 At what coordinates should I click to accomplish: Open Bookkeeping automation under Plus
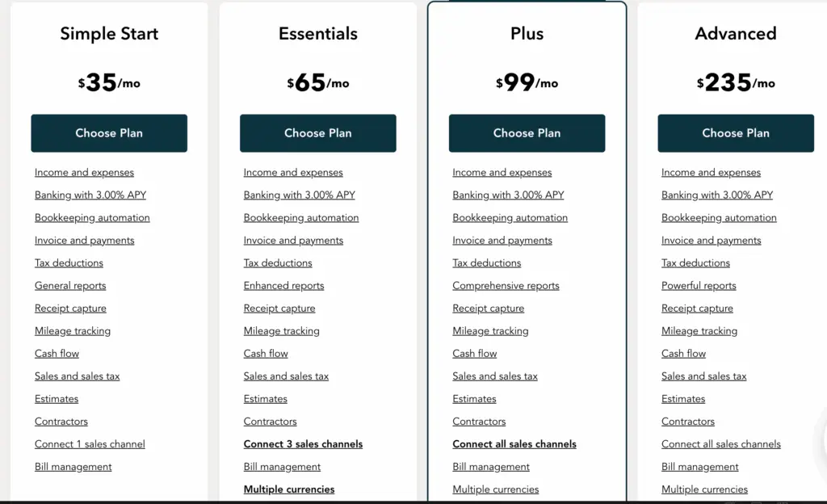tap(510, 217)
